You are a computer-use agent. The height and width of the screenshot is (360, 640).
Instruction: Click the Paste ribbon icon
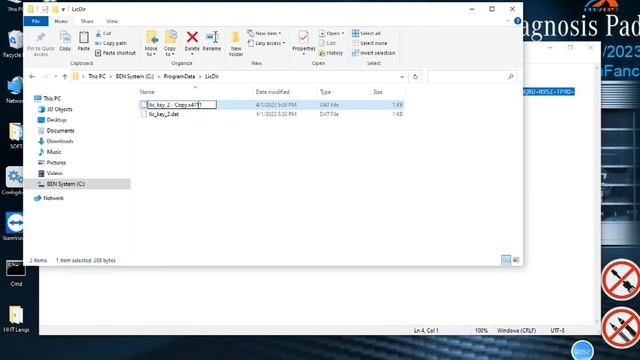(84, 41)
